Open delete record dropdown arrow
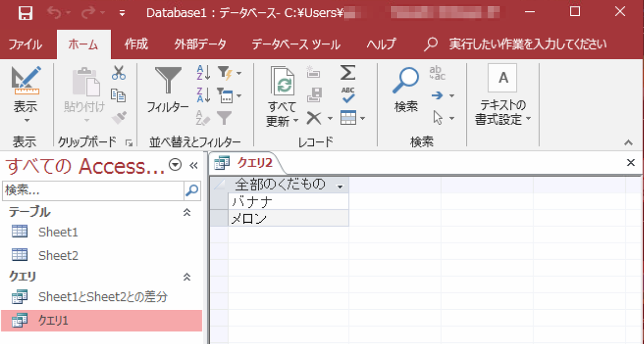The image size is (644, 344). pyautogui.click(x=330, y=119)
